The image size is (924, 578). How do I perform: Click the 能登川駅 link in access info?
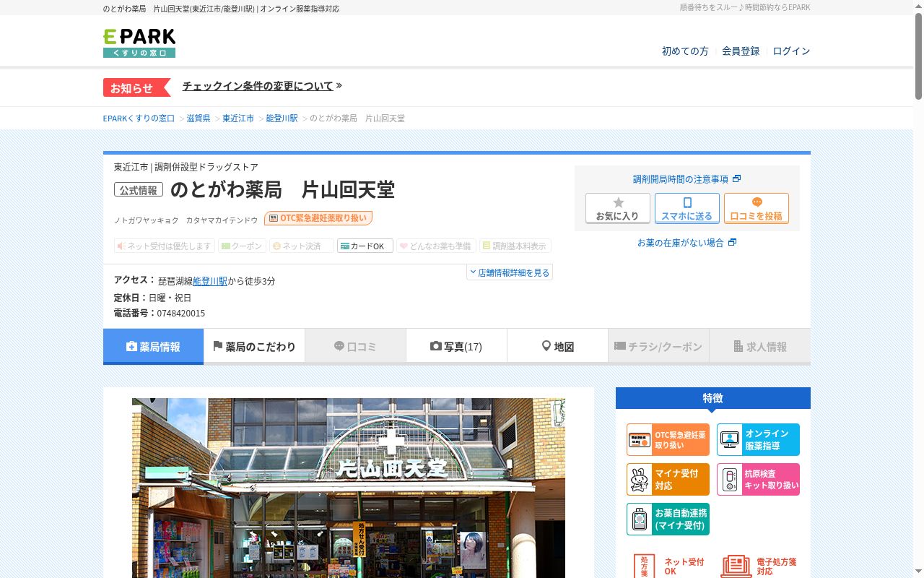click(210, 281)
